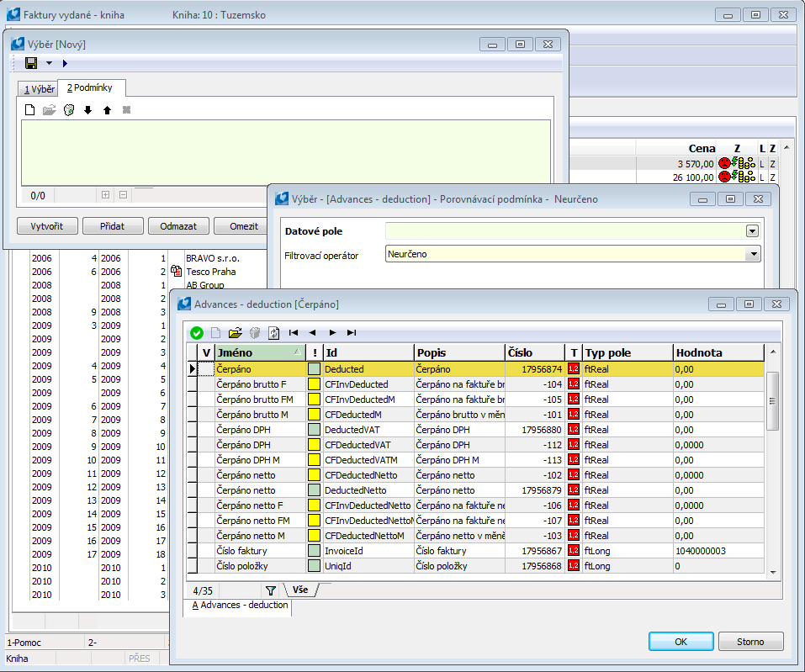Go to last record in Advances list
This screenshot has height=672, width=805.
tap(352, 332)
